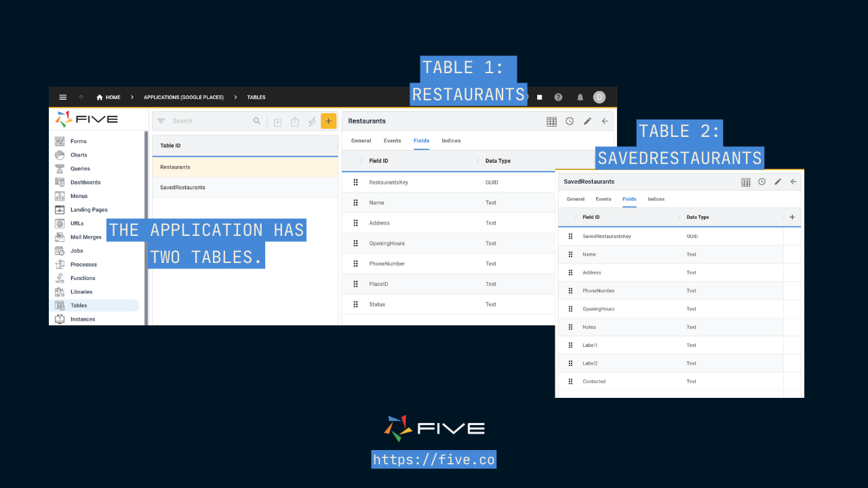The image size is (868, 488).
Task: Click the drag handle beside Notes field
Action: (x=570, y=327)
